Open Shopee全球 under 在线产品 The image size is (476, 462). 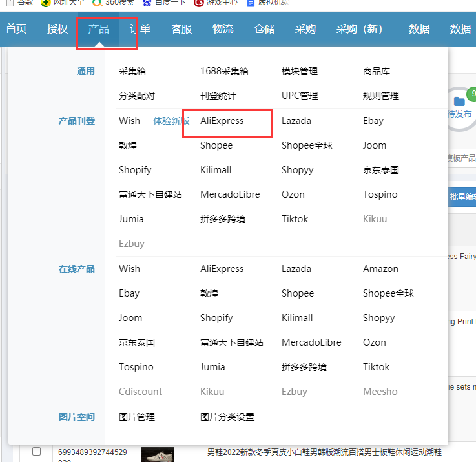[x=388, y=293]
